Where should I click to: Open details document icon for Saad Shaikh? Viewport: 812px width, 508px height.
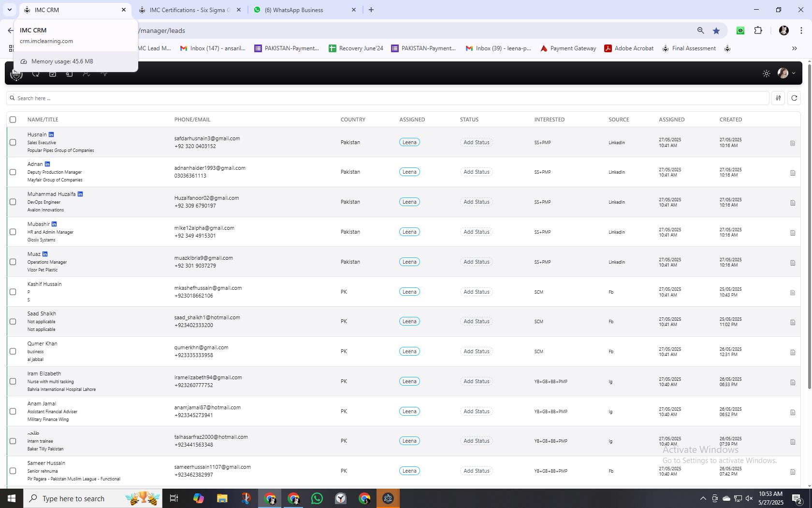(x=793, y=322)
